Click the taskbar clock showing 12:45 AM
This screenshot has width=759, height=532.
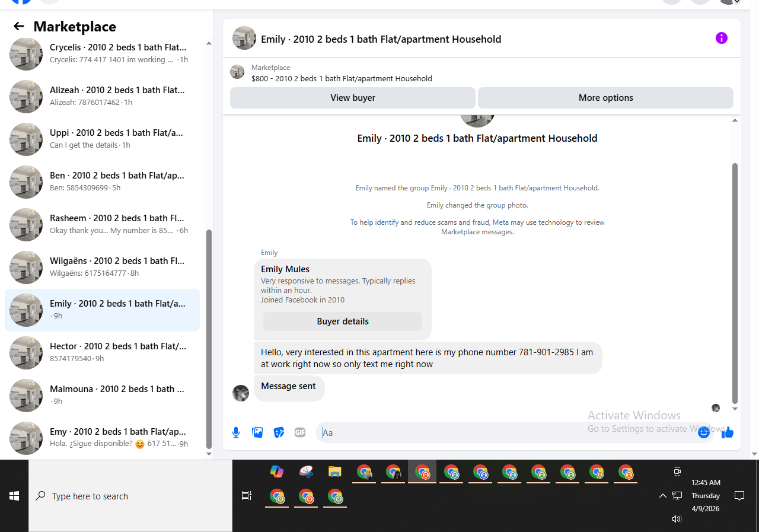[706, 496]
